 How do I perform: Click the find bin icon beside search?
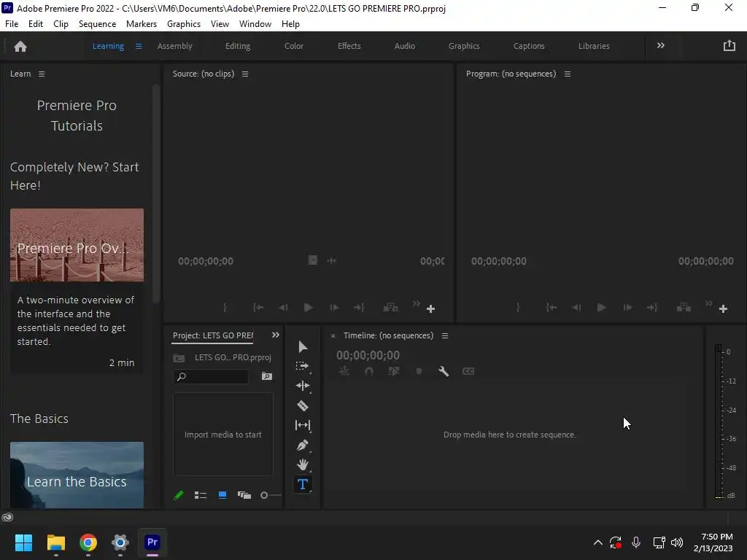click(x=267, y=377)
